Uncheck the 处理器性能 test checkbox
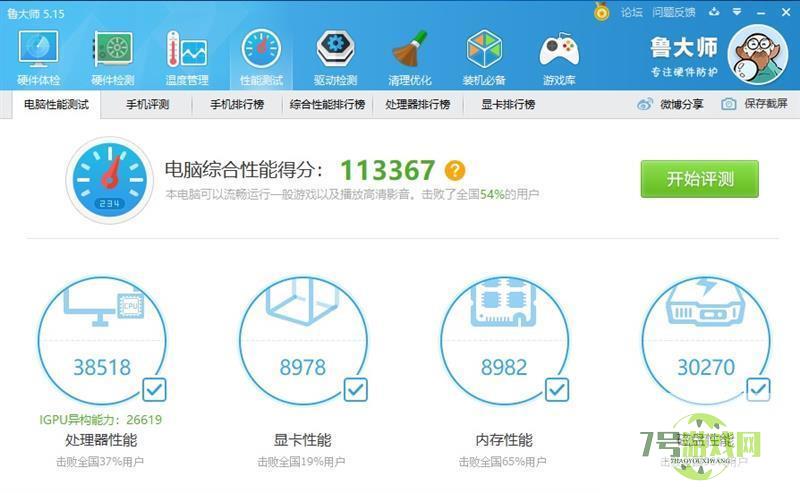800x493 pixels. coord(154,390)
